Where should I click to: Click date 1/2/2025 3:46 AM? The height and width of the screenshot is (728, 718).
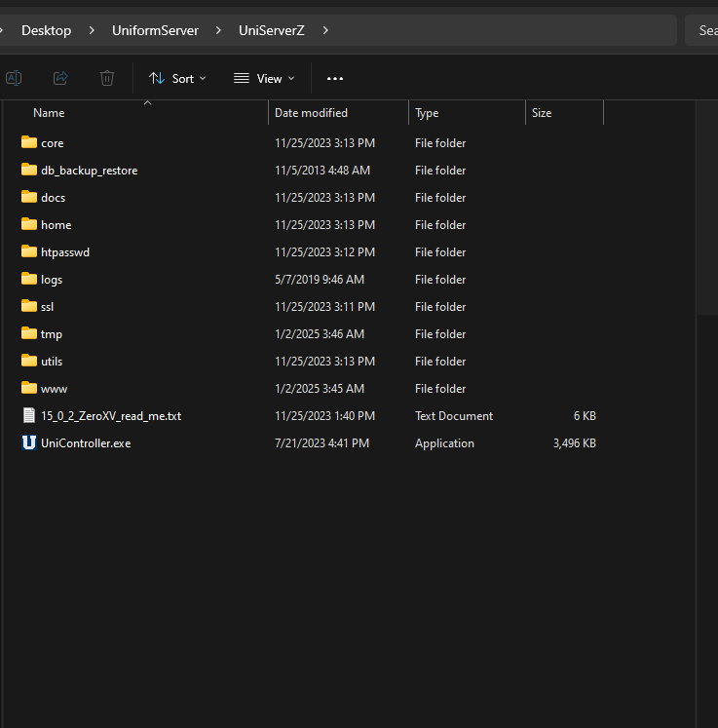tap(320, 334)
